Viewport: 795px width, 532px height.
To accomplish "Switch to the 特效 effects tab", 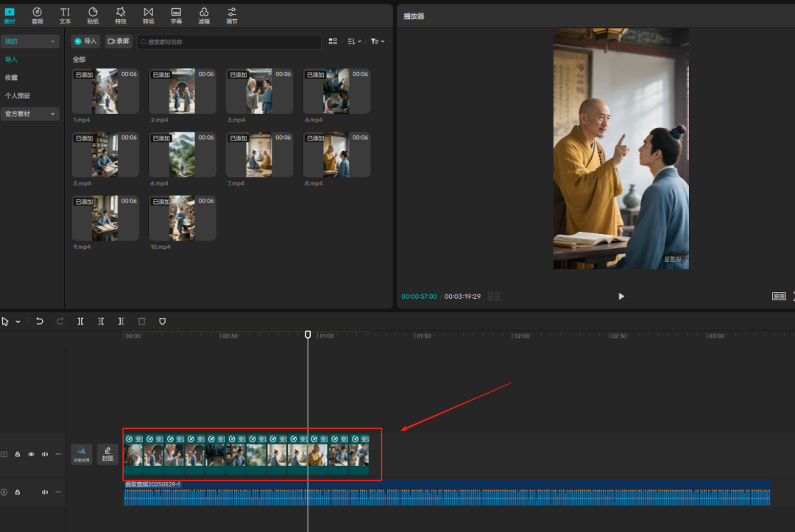I will tap(121, 15).
